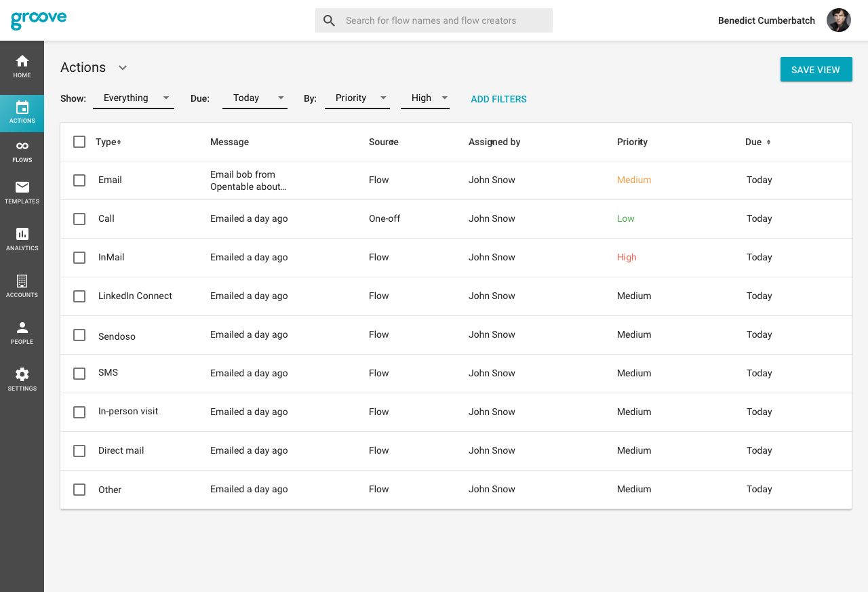The image size is (868, 592).
Task: Check the In-person visit row checkbox
Action: [79, 412]
